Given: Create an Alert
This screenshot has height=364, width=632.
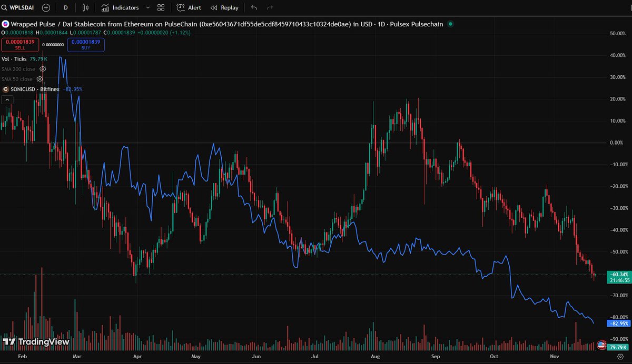Looking at the screenshot, I should [189, 8].
